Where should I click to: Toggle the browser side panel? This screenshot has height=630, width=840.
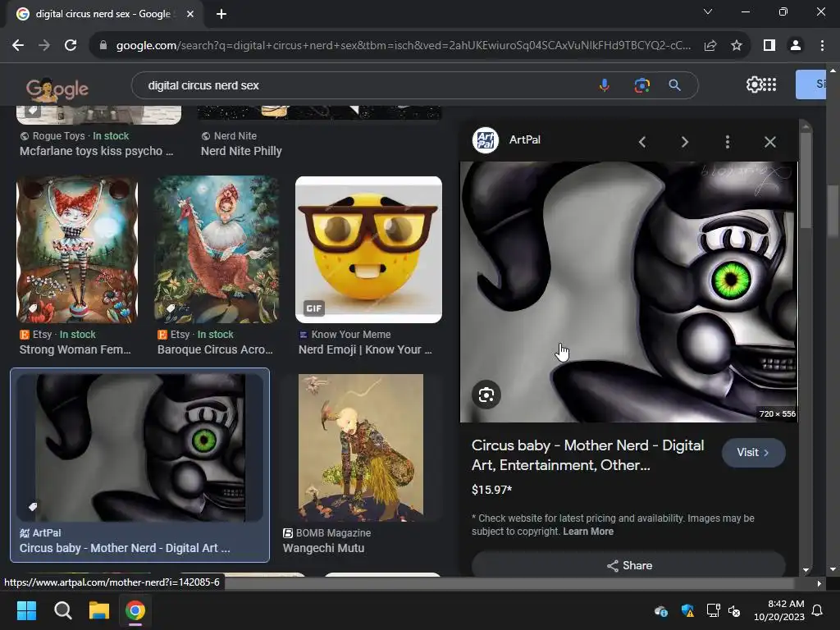(769, 46)
